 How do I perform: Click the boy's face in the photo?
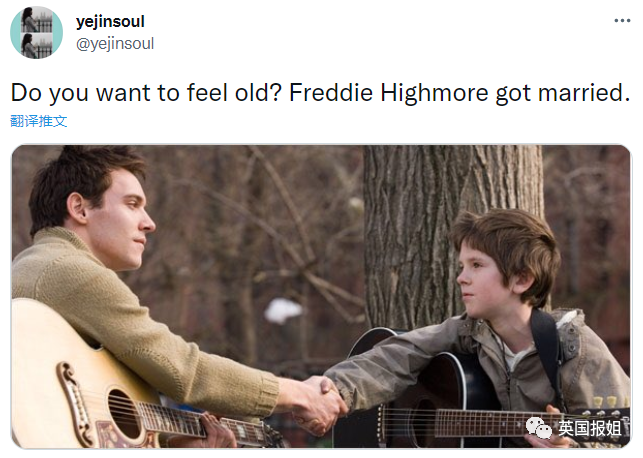pos(480,279)
